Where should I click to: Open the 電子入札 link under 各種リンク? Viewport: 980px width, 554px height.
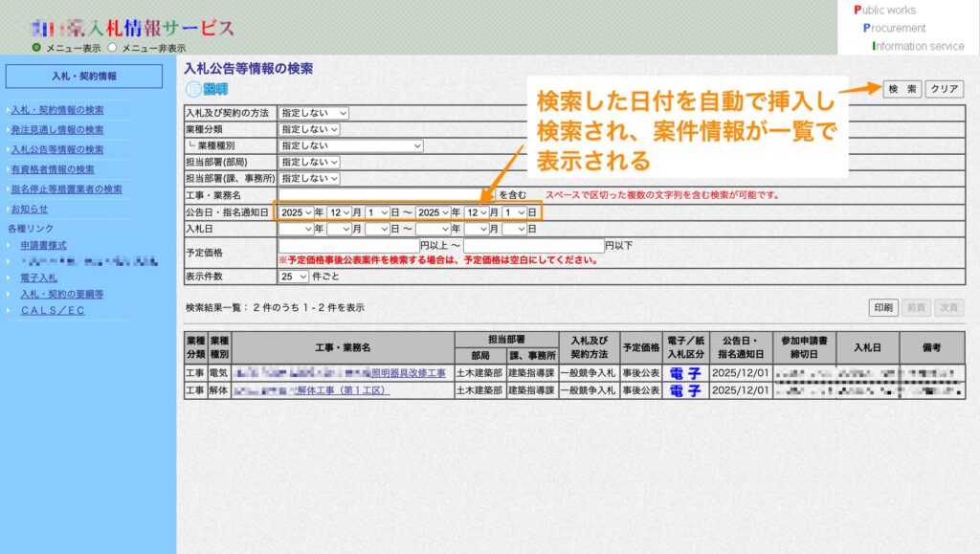(39, 277)
